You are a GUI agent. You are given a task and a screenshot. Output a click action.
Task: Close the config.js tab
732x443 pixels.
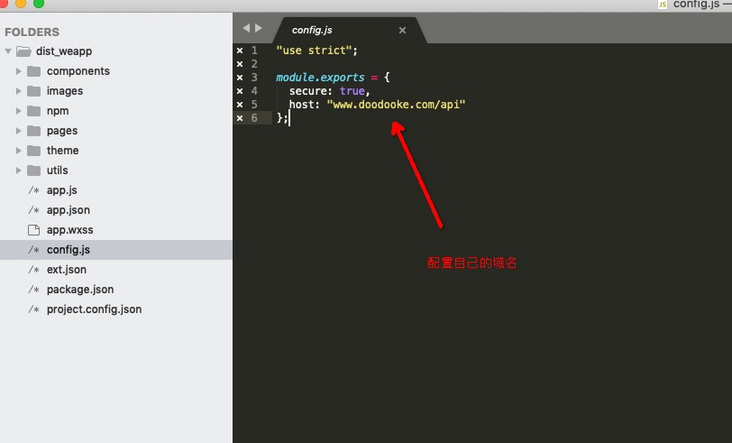[402, 30]
